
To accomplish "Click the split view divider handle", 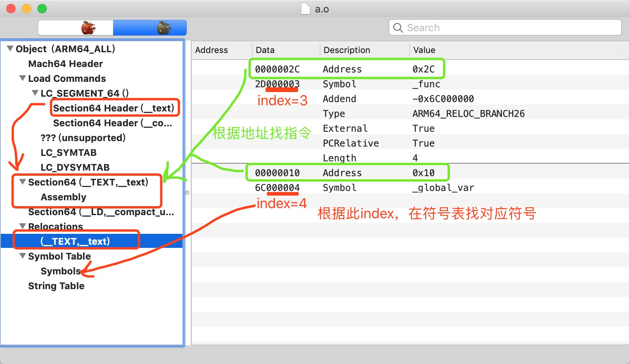I will click(187, 193).
